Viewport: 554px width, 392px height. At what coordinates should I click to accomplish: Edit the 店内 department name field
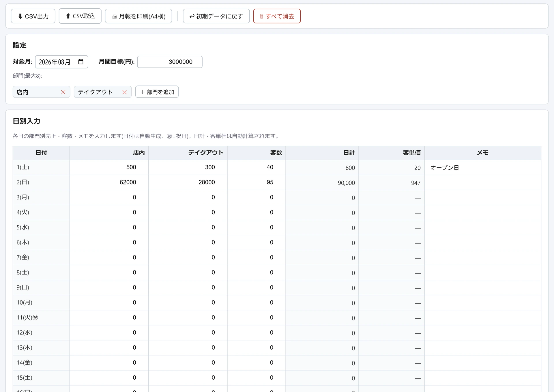[x=36, y=92]
